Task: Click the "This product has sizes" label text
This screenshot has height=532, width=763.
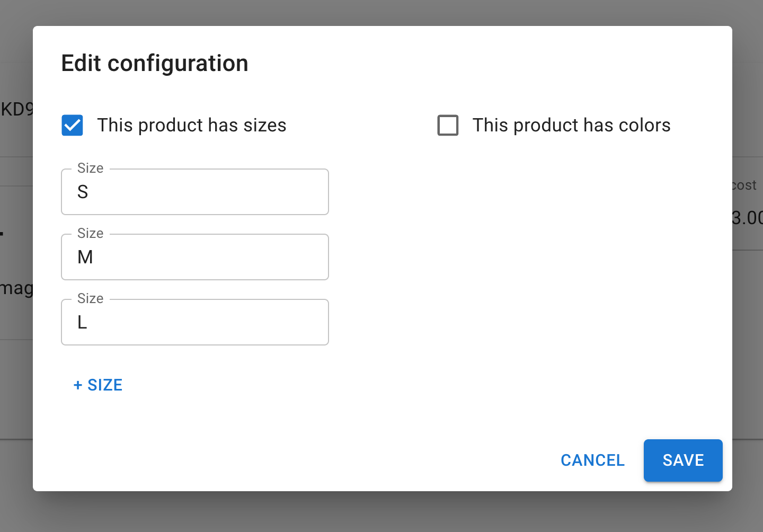Action: point(191,126)
